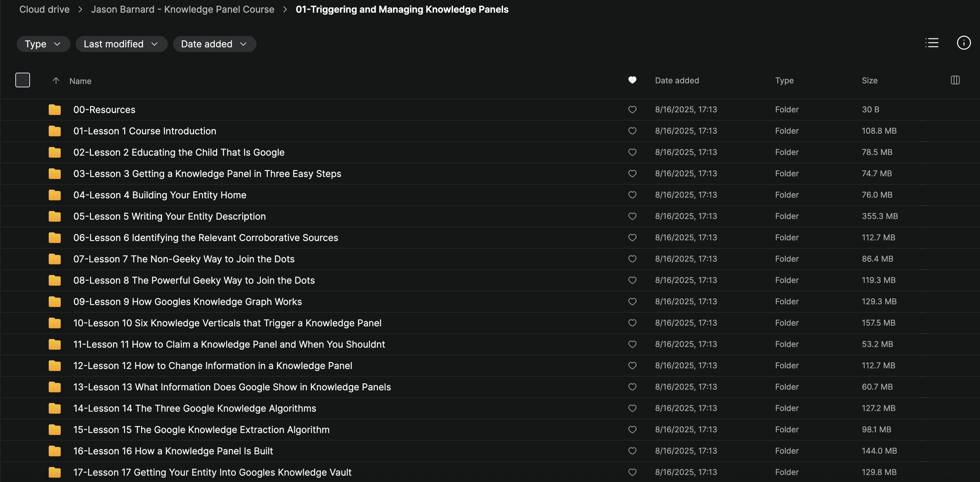The height and width of the screenshot is (482, 980).
Task: Click folder icon for Lesson 9 Knowledge Graph
Action: 55,302
